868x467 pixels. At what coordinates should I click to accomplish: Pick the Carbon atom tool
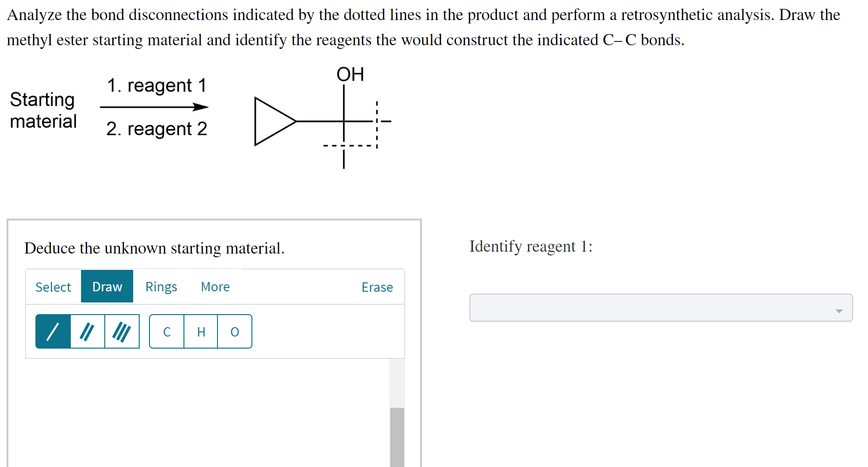167,331
